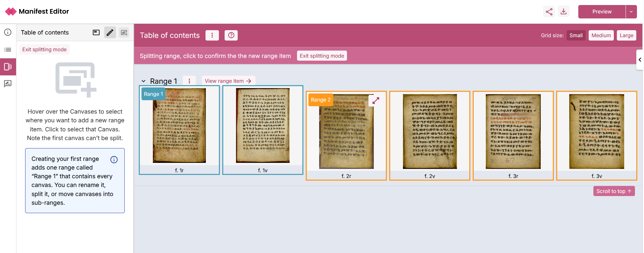Set grid size to Medium
Screen dimensions: 644x253
coord(601,36)
